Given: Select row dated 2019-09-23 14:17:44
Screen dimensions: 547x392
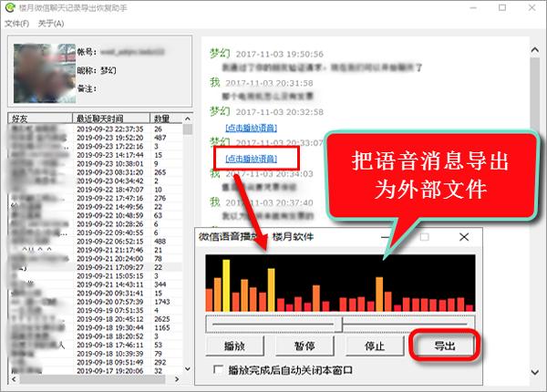Looking at the screenshot, I should click(x=95, y=155).
